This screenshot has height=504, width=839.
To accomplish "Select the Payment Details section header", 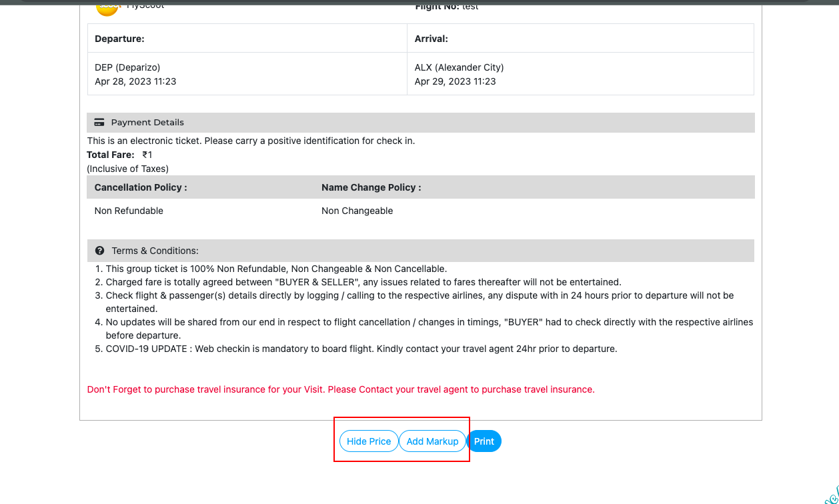I will click(147, 123).
